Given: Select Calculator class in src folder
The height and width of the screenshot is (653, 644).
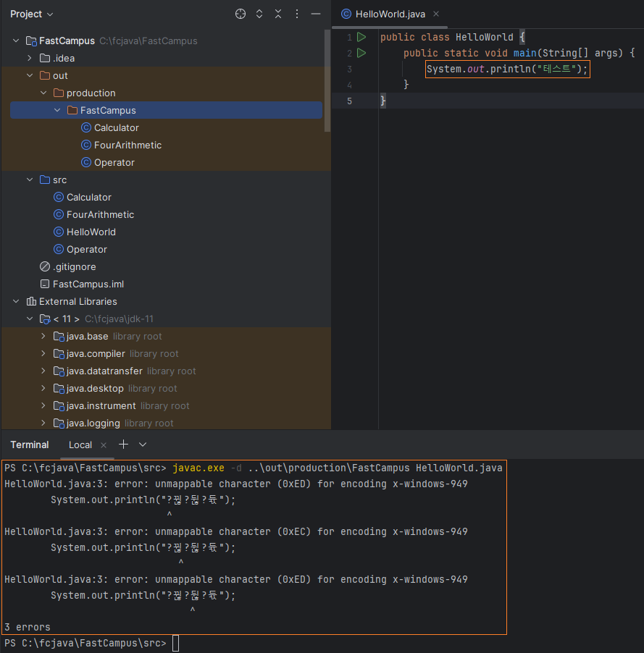Looking at the screenshot, I should click(x=82, y=197).
